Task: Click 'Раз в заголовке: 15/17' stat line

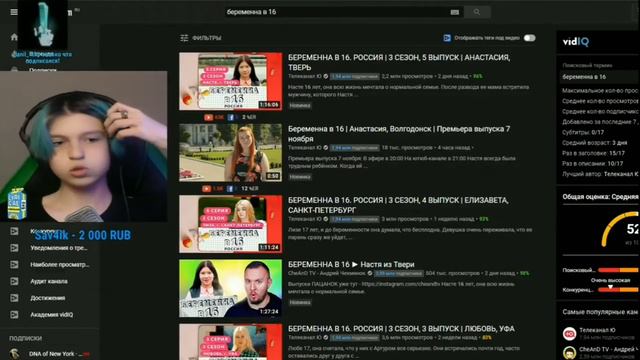Action: [x=593, y=153]
